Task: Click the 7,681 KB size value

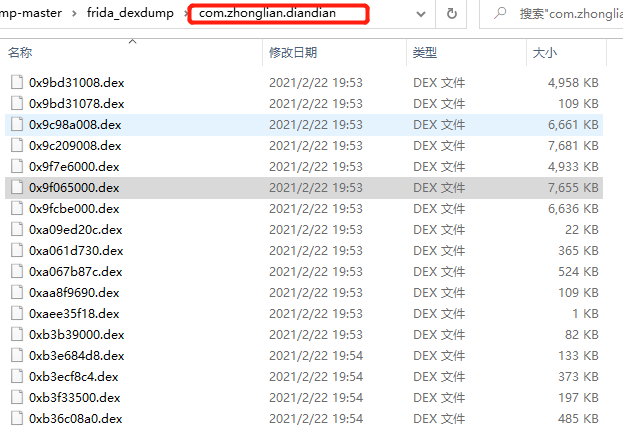Action: (x=573, y=146)
